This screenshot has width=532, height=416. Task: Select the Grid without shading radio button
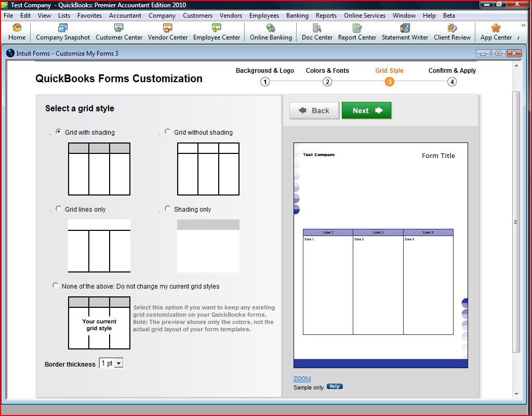168,132
